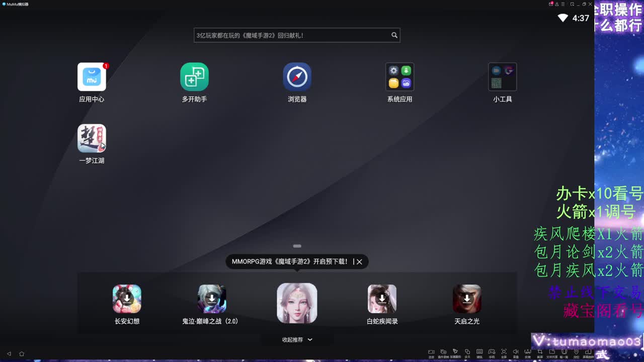Open the message center icon with red badge

(551, 4)
